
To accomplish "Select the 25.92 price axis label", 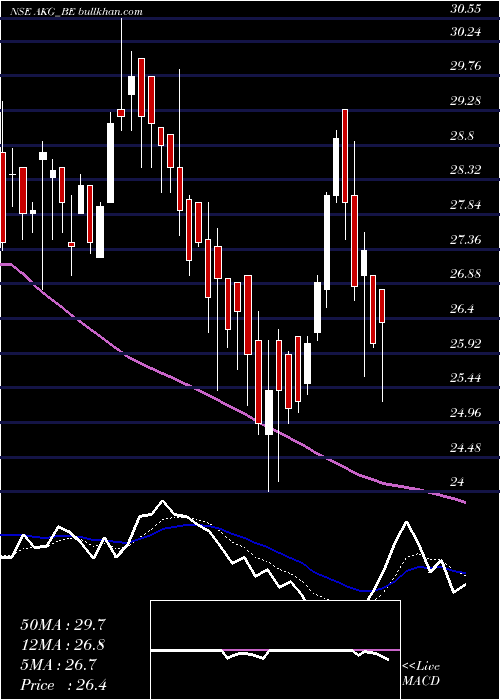I will 466,344.
